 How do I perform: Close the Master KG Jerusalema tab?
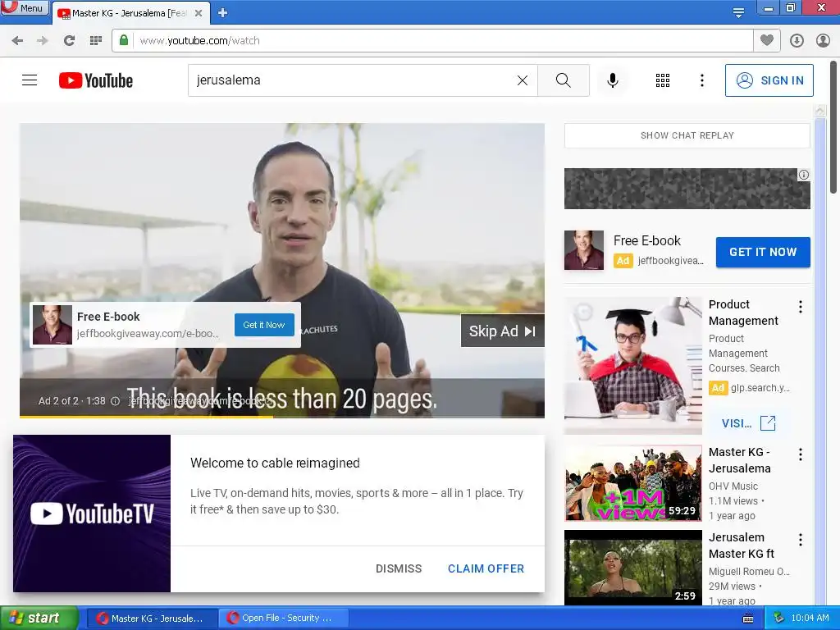click(199, 13)
